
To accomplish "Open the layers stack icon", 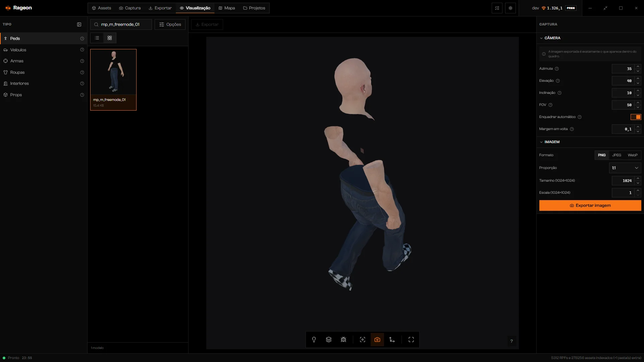I will tap(329, 340).
